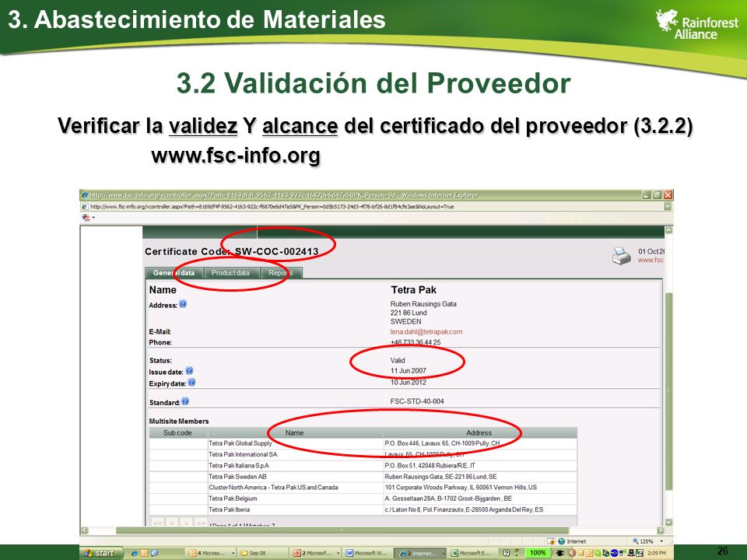
Task: Click the Outlook quick launch icon
Action: [145, 553]
